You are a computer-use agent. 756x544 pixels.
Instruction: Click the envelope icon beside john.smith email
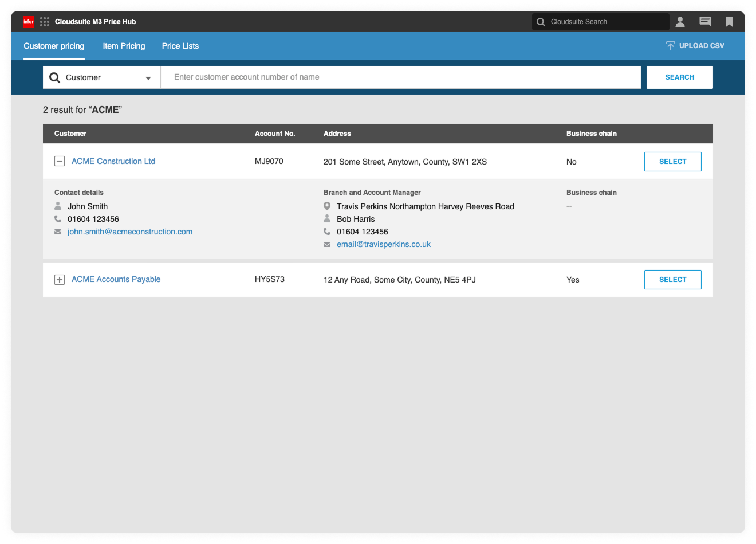58,232
